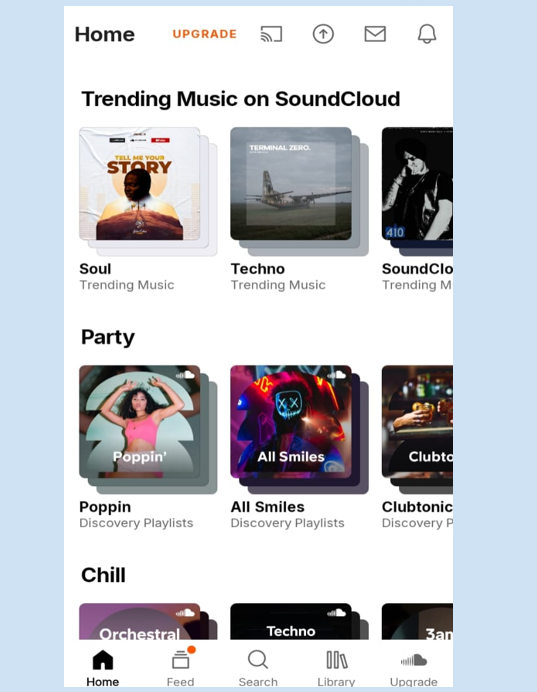Viewport: 537px width, 692px height.
Task: Switch to the Feed tab
Action: [180, 667]
